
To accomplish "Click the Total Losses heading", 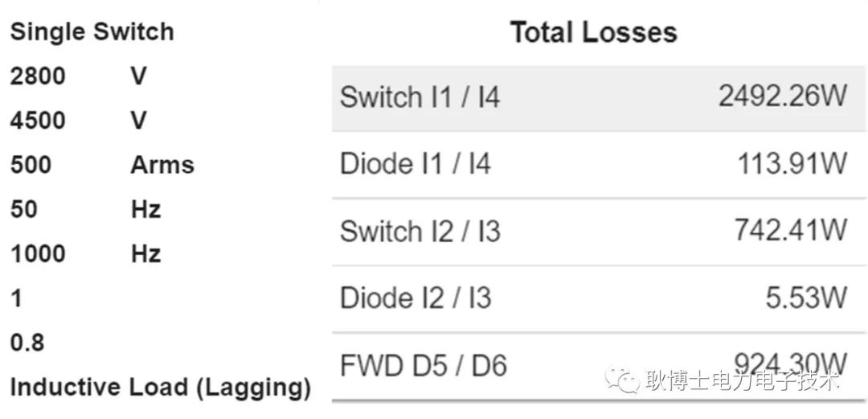I will 593,32.
